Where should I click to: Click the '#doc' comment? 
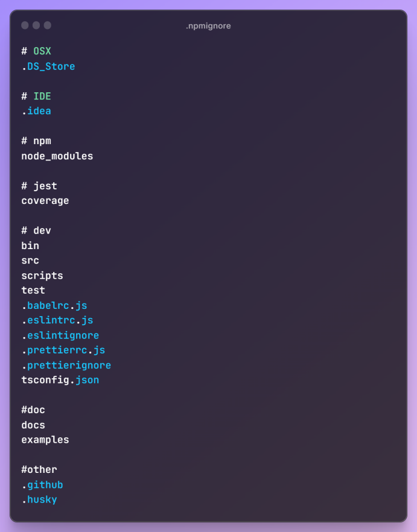pos(33,410)
